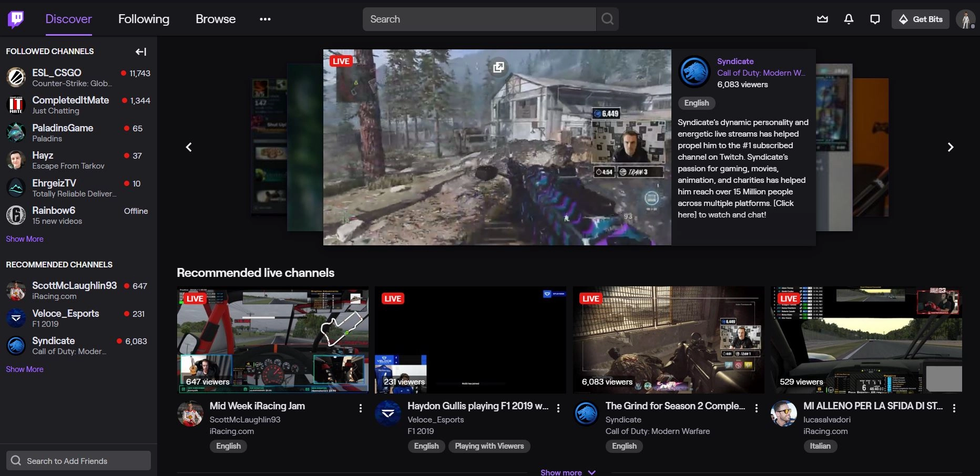The image size is (980, 476).
Task: Open options menu for Mid Week iRacing Jam
Action: (x=360, y=408)
